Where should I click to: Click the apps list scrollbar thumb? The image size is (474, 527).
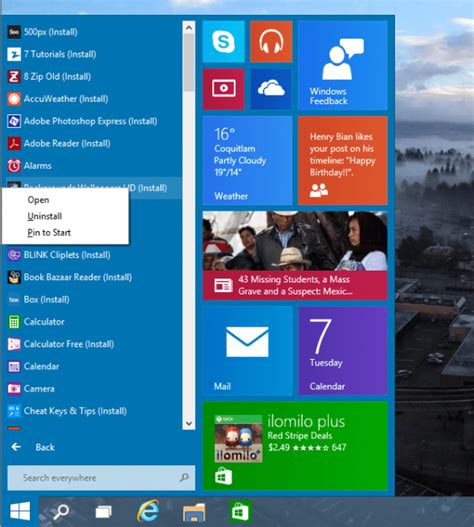[189, 63]
